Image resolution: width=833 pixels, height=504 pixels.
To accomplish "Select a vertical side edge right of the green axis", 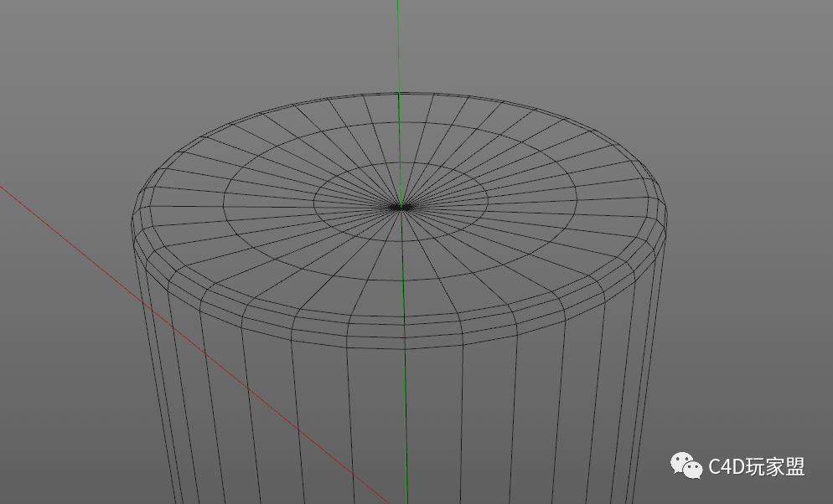I will tap(461, 424).
